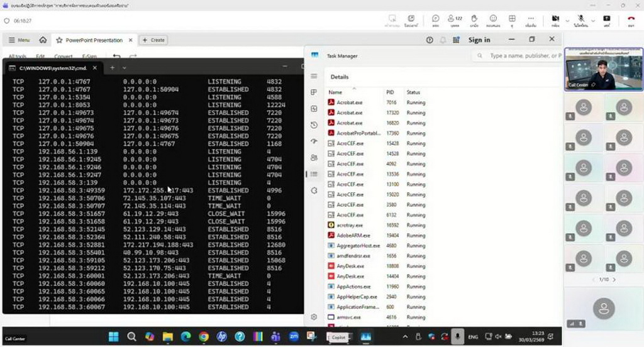This screenshot has width=644, height=347.
Task: Click the Create button in Acrobat
Action: tap(153, 40)
